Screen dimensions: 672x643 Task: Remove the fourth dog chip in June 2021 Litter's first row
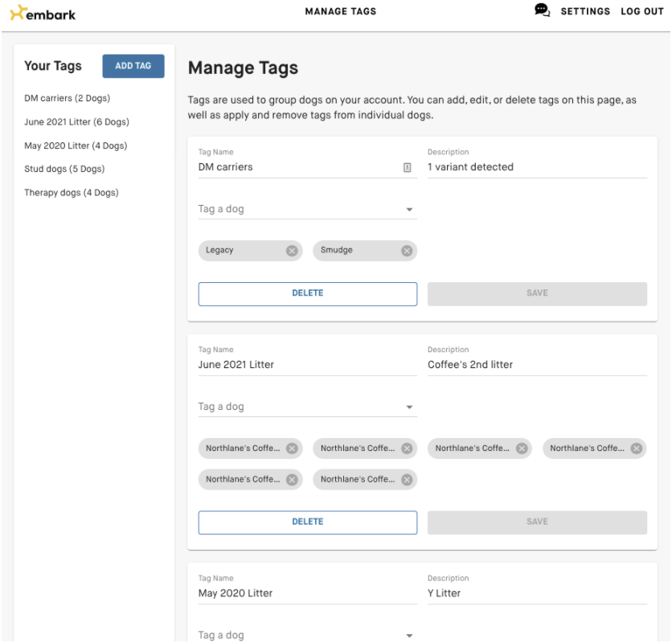637,448
